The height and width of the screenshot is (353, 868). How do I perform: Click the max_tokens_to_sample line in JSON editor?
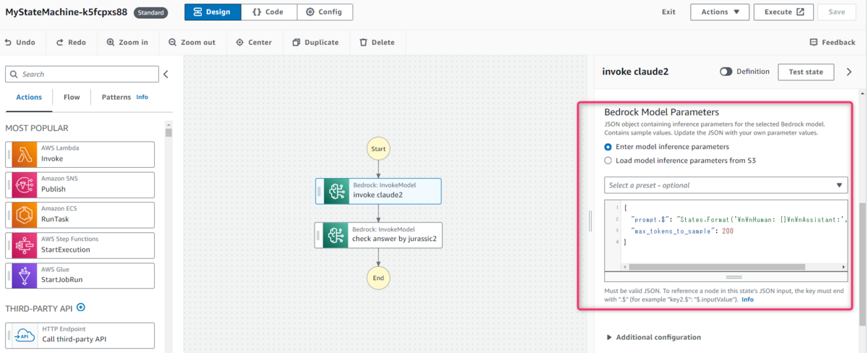click(681, 230)
